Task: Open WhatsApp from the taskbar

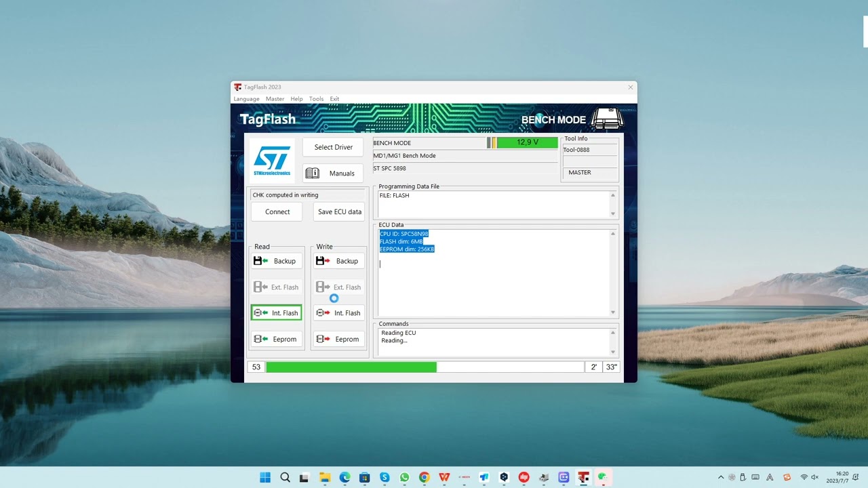Action: 404,477
